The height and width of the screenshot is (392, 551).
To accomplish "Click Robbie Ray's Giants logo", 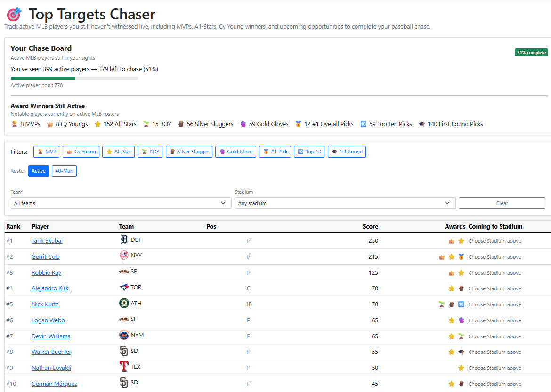I will coord(124,272).
